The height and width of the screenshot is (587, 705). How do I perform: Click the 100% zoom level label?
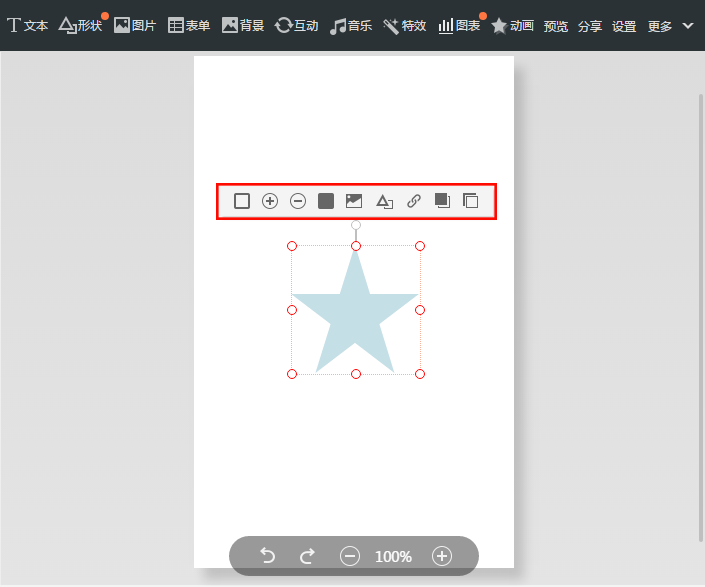(393, 557)
